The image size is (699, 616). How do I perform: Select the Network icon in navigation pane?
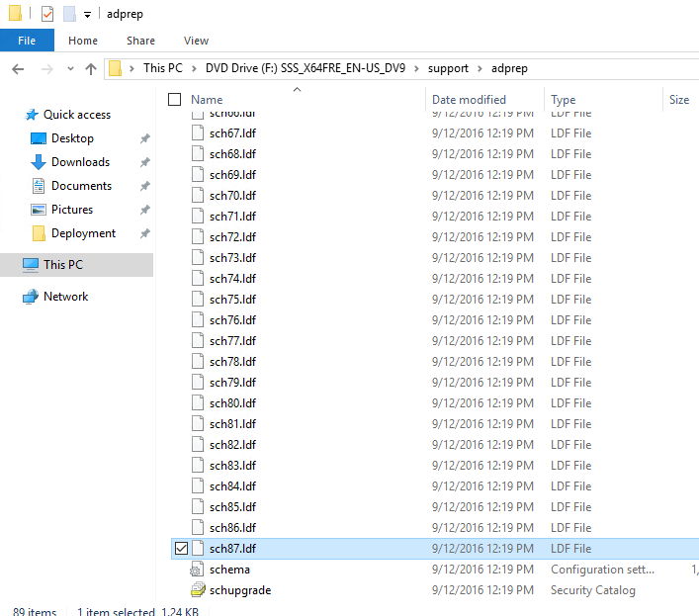tap(32, 297)
